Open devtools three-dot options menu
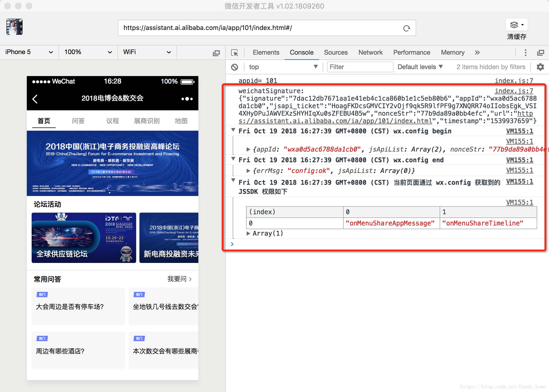 pyautogui.click(x=525, y=53)
